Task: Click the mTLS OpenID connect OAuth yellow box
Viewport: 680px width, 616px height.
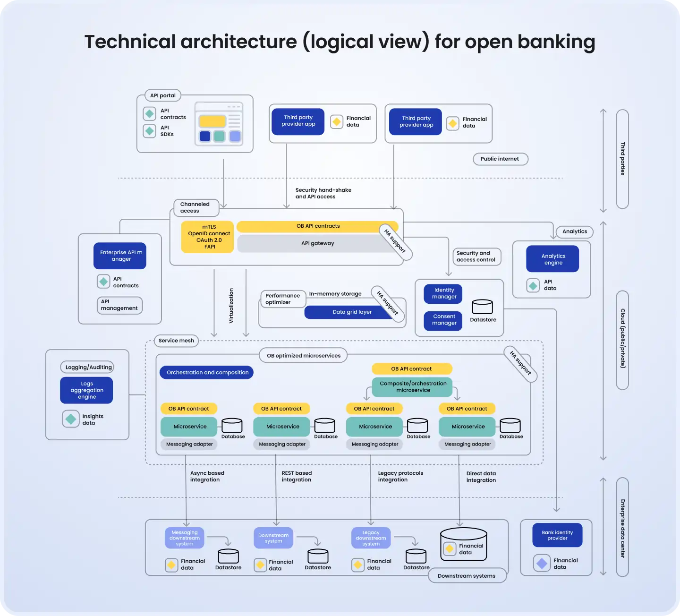Action: (207, 237)
